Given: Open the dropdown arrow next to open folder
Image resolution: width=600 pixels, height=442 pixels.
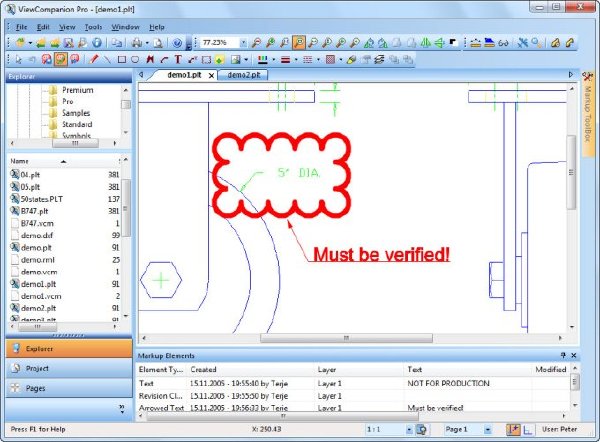Looking at the screenshot, I should coord(30,43).
